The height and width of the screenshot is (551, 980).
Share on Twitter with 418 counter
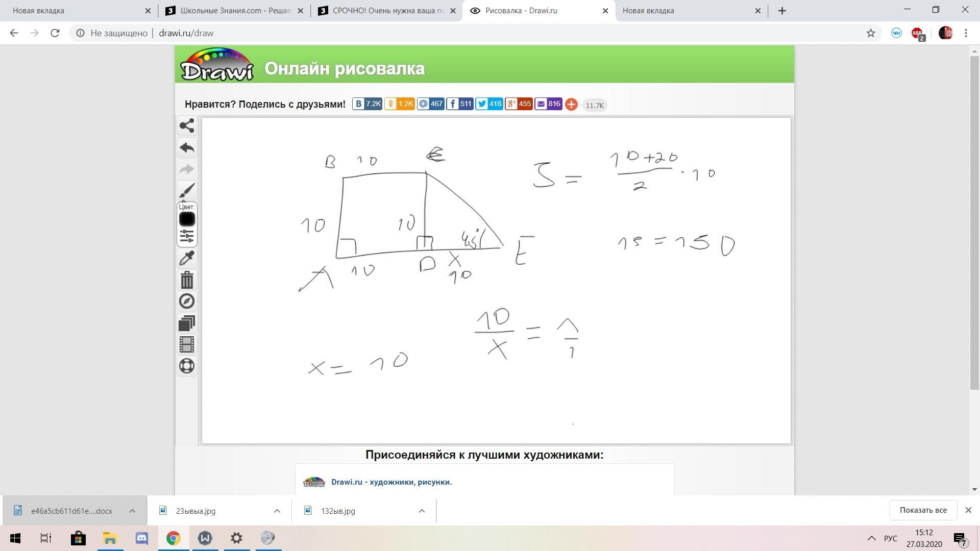tap(489, 104)
